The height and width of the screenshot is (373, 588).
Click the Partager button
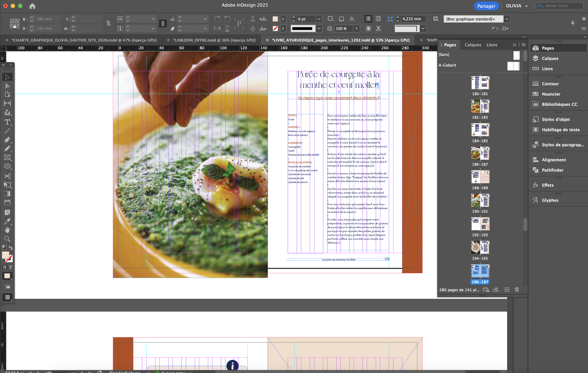[x=486, y=6]
